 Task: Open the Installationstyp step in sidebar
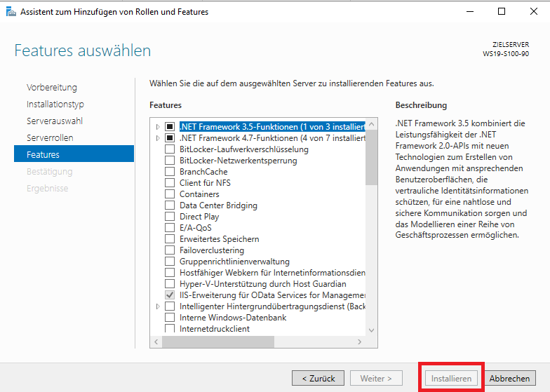click(55, 104)
